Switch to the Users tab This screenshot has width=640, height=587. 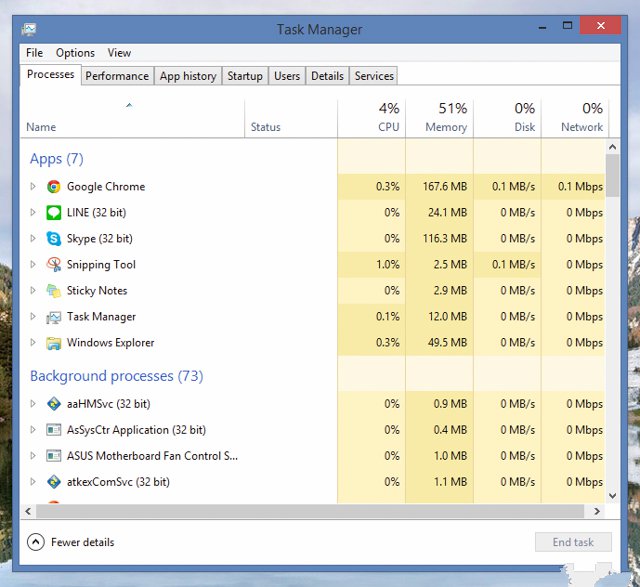[287, 76]
